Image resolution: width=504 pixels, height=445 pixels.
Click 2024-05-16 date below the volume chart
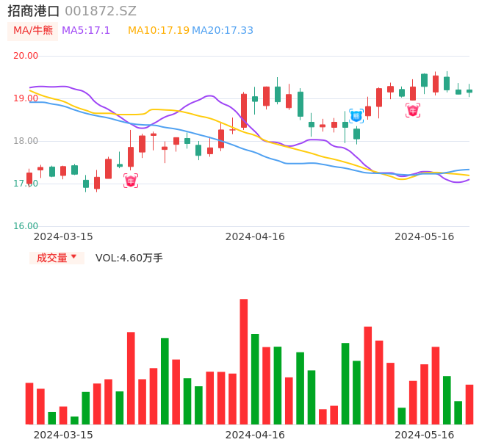425,435
